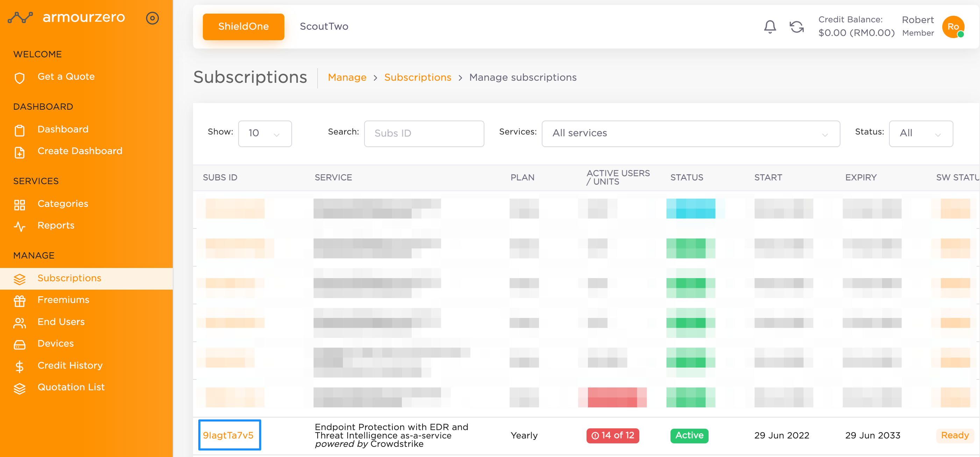
Task: Sort by ACTIVE USERS / UNITS header
Action: 618,177
